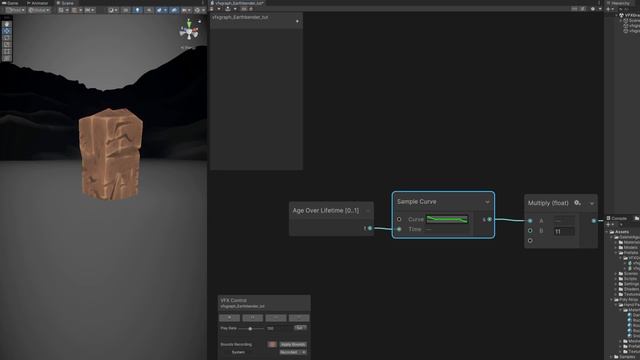
Task: Open the Scene draw mode selector
Action: pos(113,10)
